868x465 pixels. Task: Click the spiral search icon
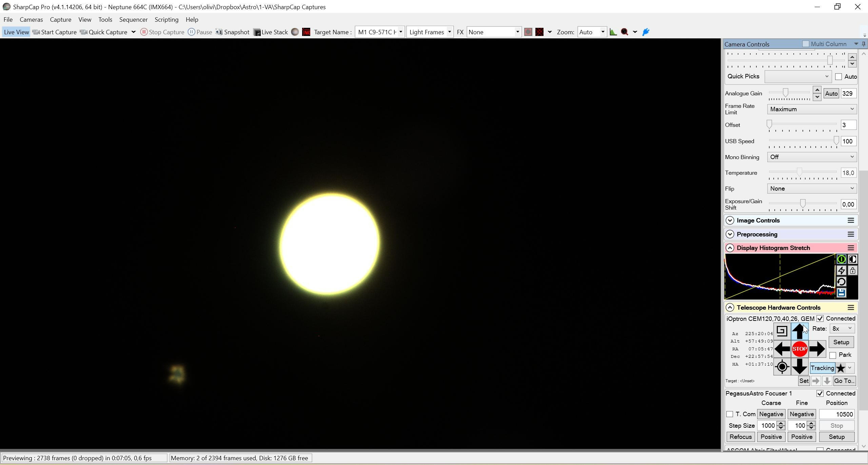pyautogui.click(x=782, y=331)
